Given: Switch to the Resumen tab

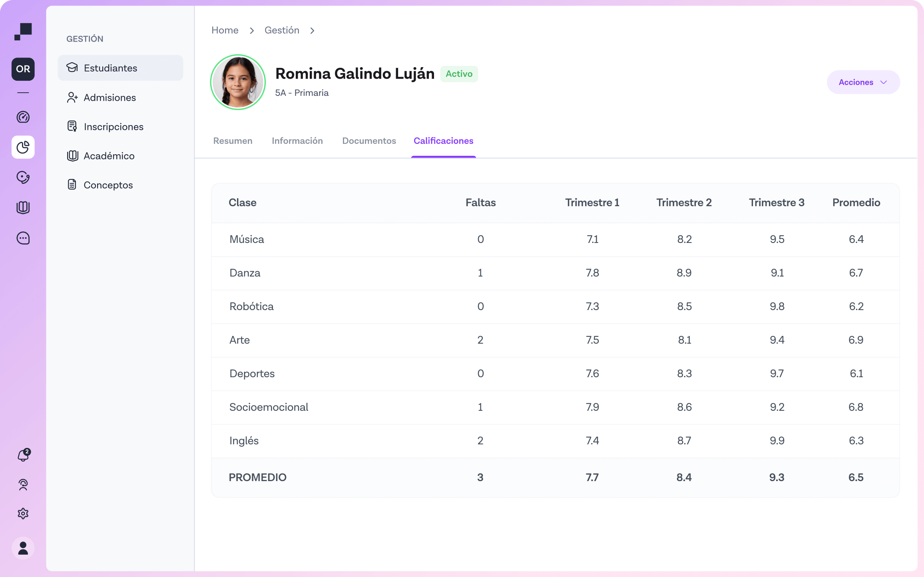Looking at the screenshot, I should tap(233, 141).
